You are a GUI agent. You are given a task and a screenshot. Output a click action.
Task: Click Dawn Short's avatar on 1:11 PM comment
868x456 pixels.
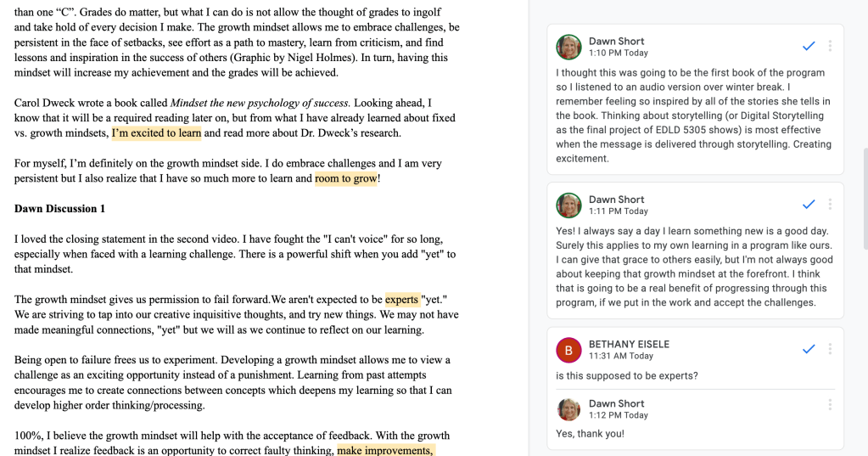(568, 205)
